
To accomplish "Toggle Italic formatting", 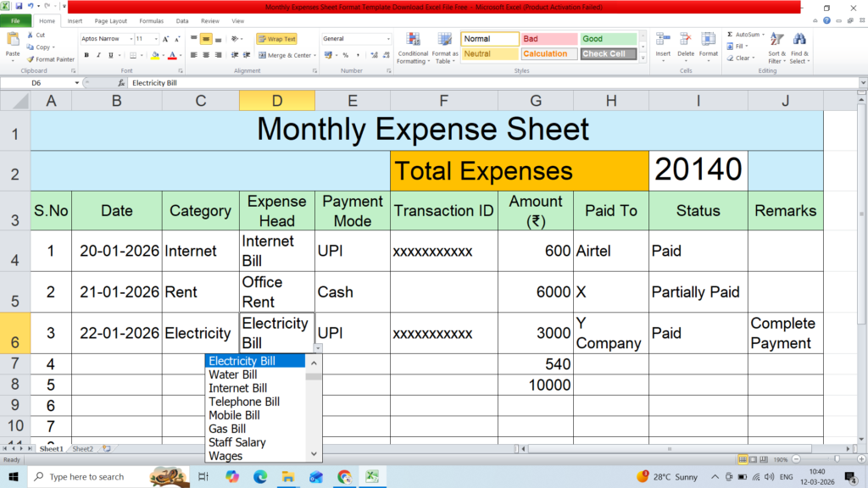I will tap(98, 55).
